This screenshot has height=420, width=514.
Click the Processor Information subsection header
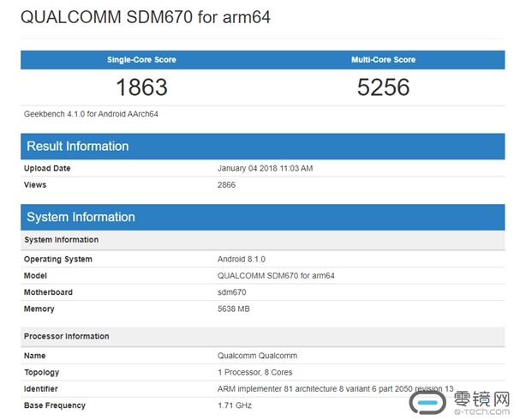click(67, 336)
